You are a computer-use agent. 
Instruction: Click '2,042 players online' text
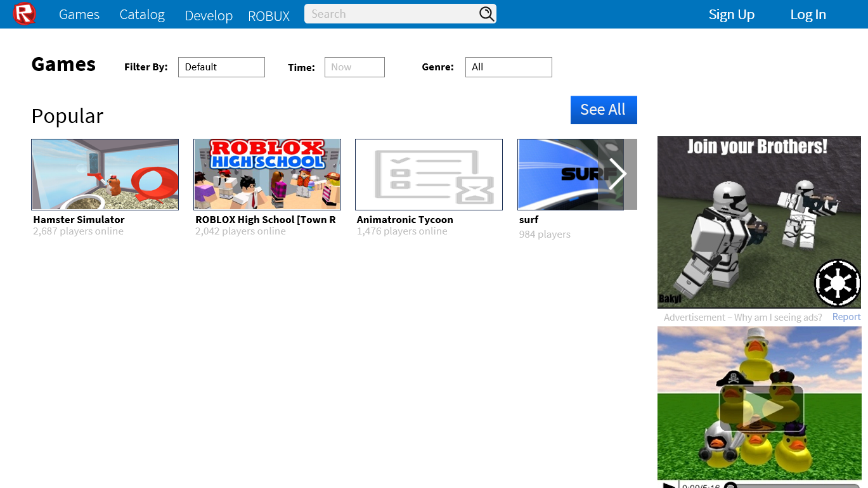[x=240, y=231]
